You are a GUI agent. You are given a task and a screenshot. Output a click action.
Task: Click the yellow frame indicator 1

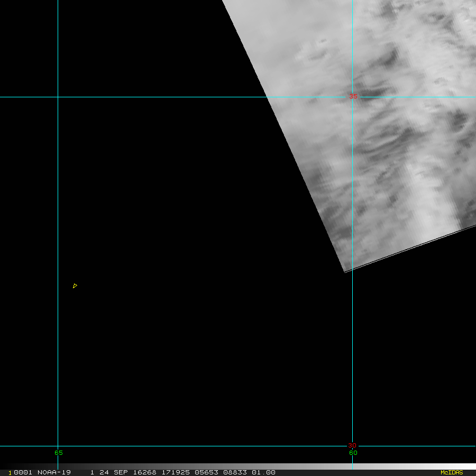coord(10,473)
